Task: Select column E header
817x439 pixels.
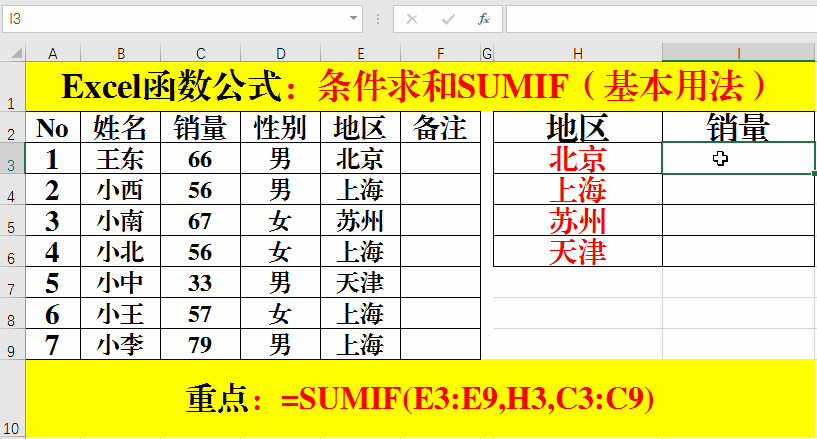Action: click(x=361, y=53)
